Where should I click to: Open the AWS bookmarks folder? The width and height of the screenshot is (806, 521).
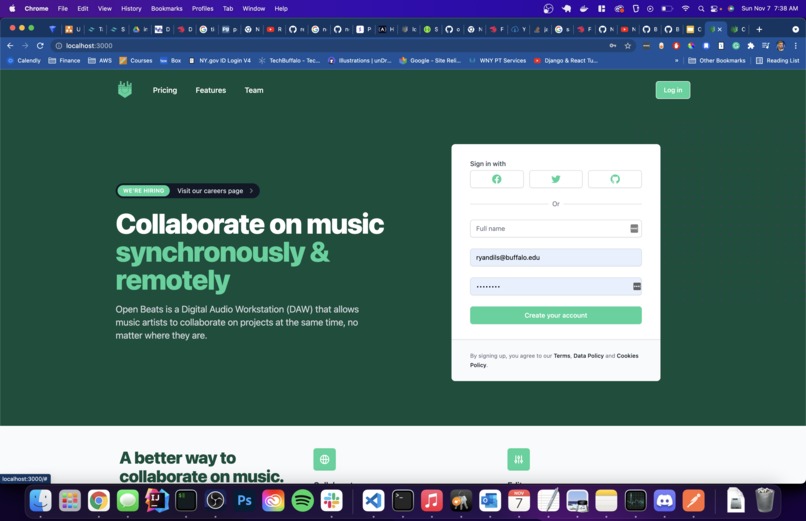click(x=100, y=61)
